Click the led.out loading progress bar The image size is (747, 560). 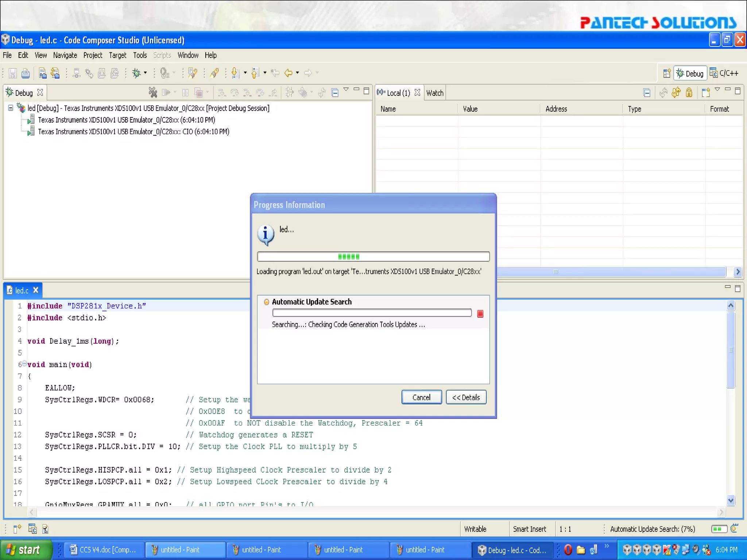[x=373, y=257]
